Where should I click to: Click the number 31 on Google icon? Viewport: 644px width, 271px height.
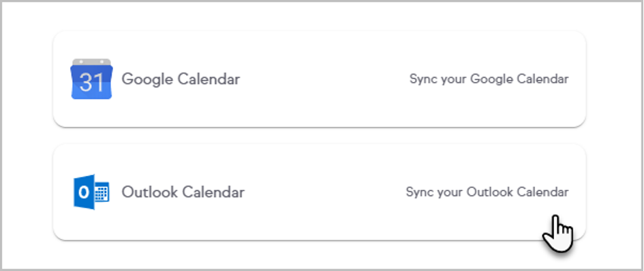(91, 82)
